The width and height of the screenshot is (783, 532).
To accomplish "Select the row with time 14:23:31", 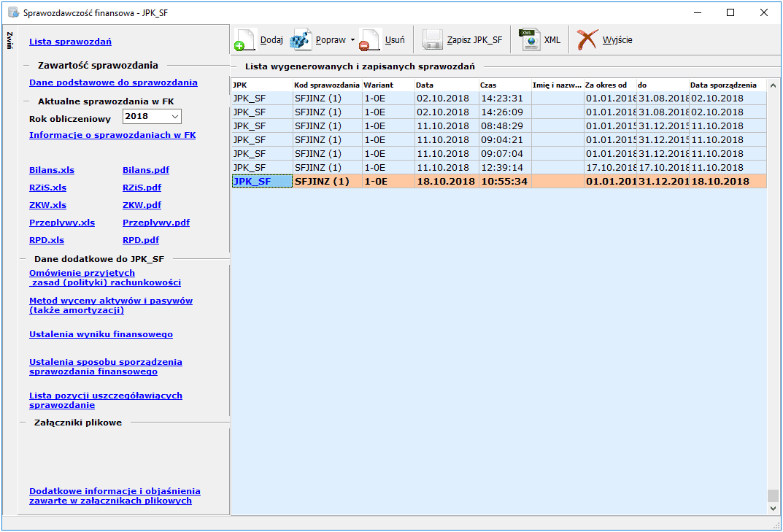I will pyautogui.click(x=499, y=99).
